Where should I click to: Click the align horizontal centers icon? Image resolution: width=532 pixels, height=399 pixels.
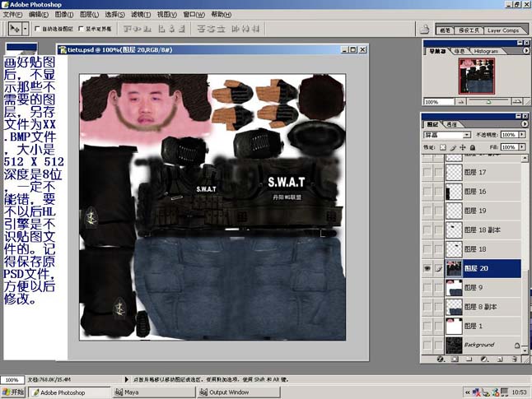171,29
